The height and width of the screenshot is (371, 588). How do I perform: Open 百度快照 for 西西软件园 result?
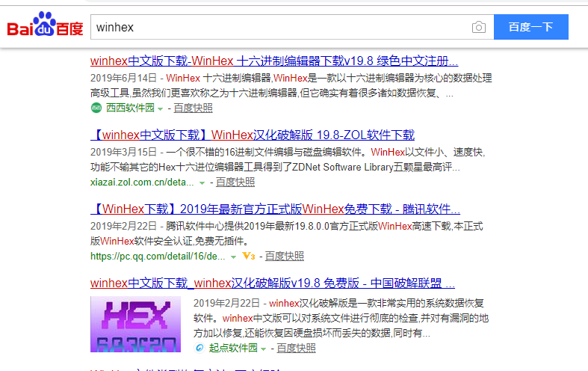click(193, 108)
